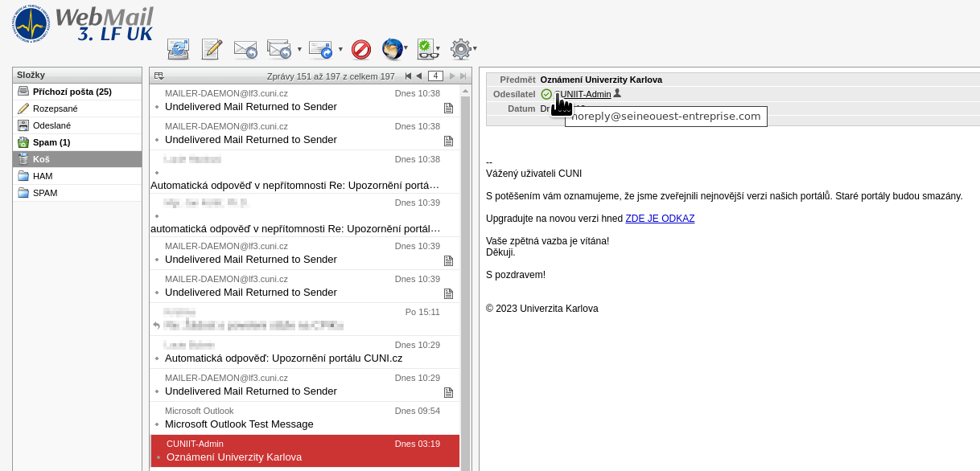Open the lowercase automatická odpověď v nepřítomnosti message
This screenshot has width=980, height=471.
pos(305,215)
